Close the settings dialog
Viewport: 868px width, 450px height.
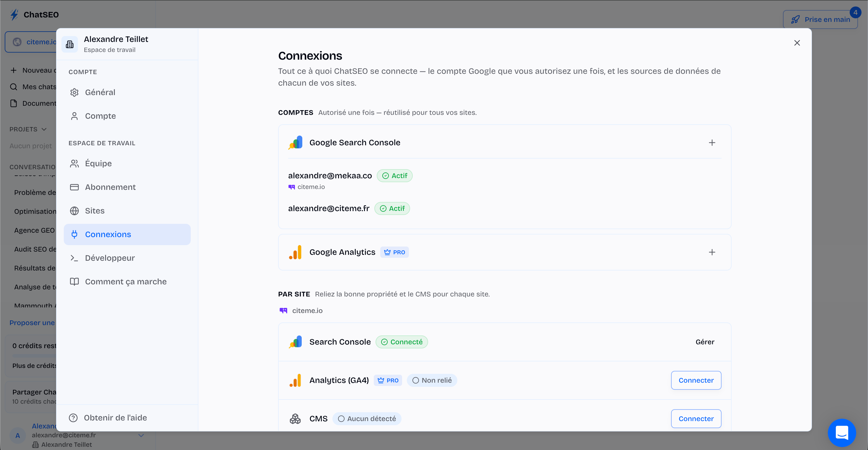[797, 43]
